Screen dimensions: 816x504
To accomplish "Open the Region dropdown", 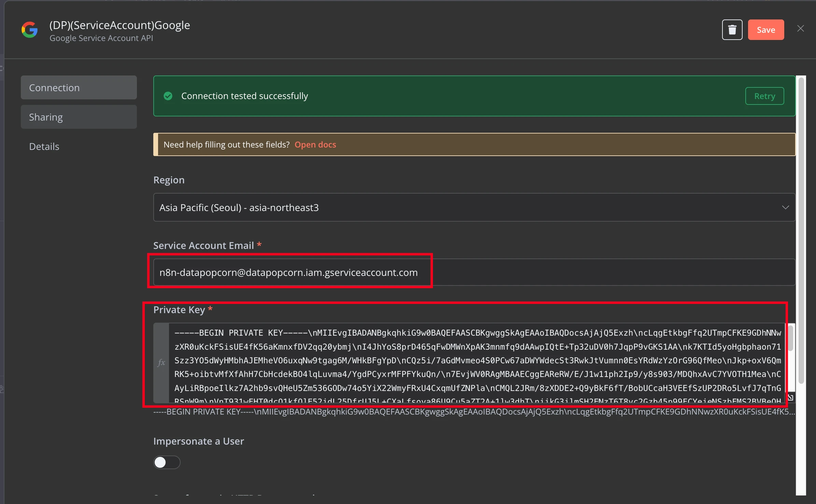I will coord(474,207).
